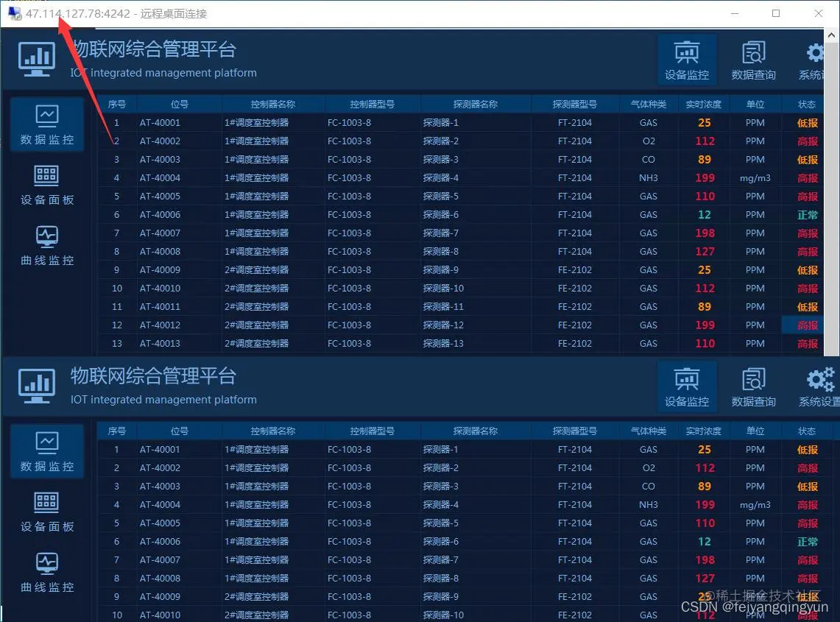Open the 曲线监控 (Curve Monitoring) sidebar icon

click(x=46, y=245)
